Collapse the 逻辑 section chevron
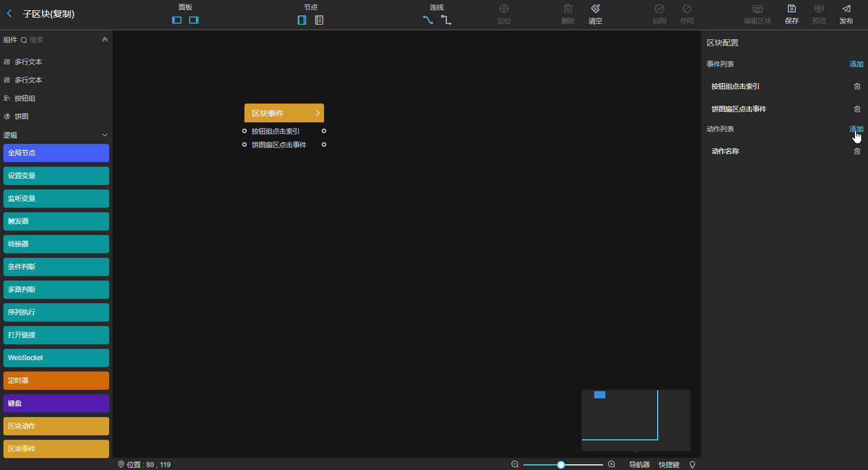This screenshot has height=470, width=868. click(x=105, y=135)
